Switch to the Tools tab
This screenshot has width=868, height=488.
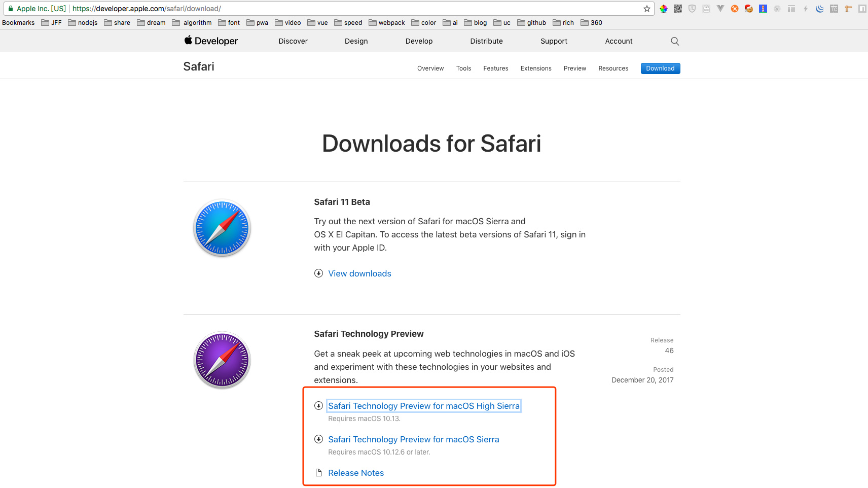coord(464,68)
